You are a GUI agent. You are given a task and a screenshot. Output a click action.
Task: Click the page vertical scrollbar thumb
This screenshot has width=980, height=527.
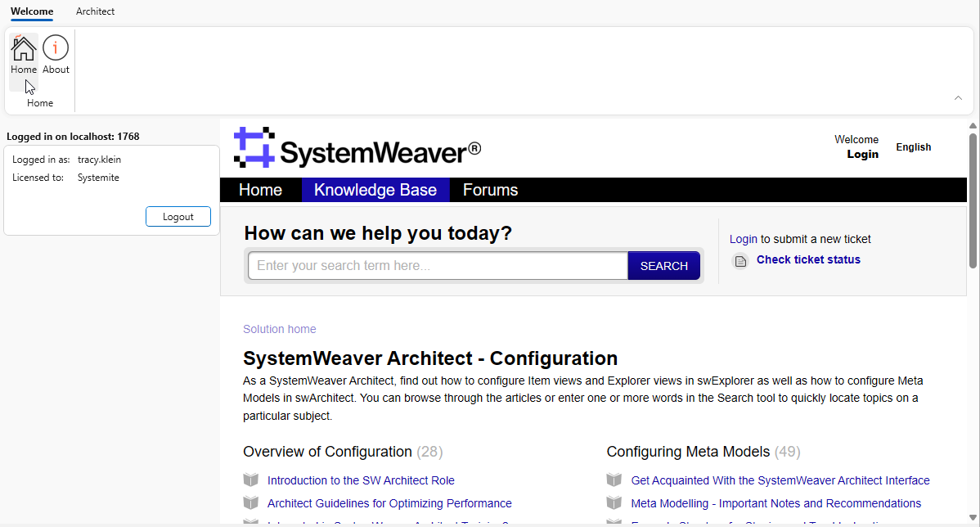coord(973,200)
